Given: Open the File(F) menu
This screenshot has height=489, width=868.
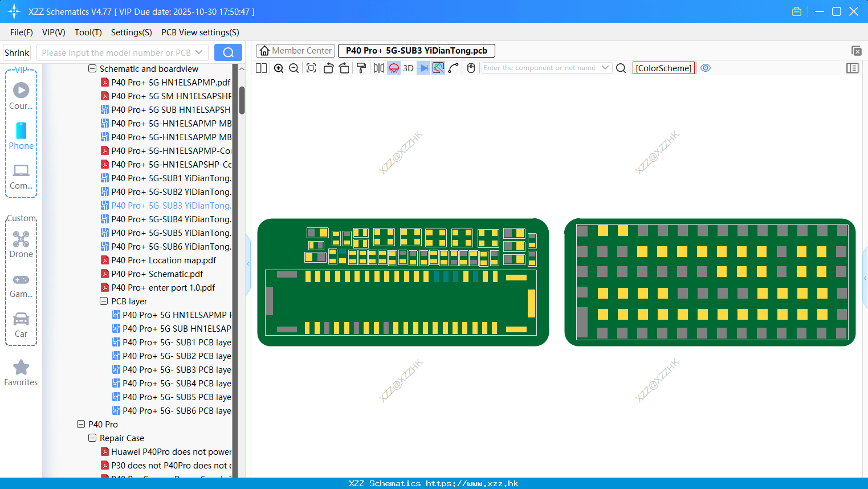Looking at the screenshot, I should (22, 32).
